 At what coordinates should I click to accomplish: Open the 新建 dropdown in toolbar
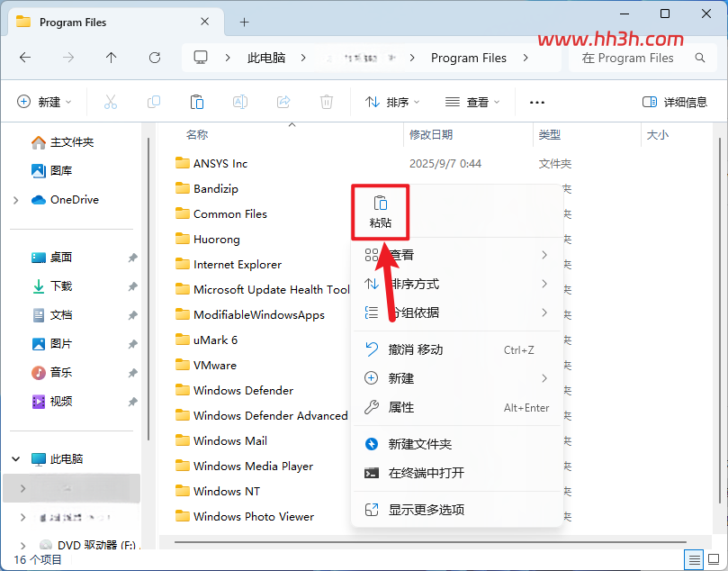44,102
